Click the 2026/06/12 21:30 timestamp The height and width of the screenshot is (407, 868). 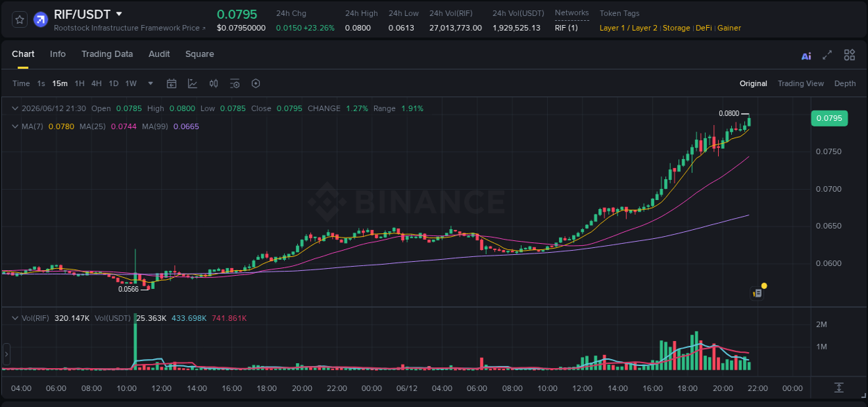(53, 108)
